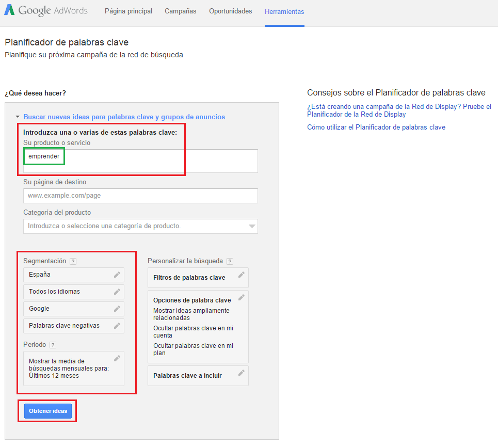Open the España location setting
Screen dimensions: 498x448
pos(74,275)
